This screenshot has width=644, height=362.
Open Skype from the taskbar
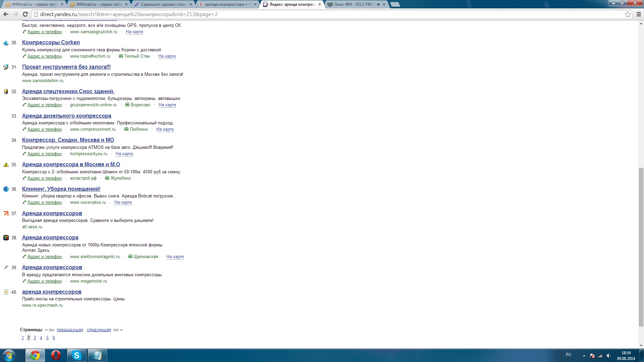[77, 355]
